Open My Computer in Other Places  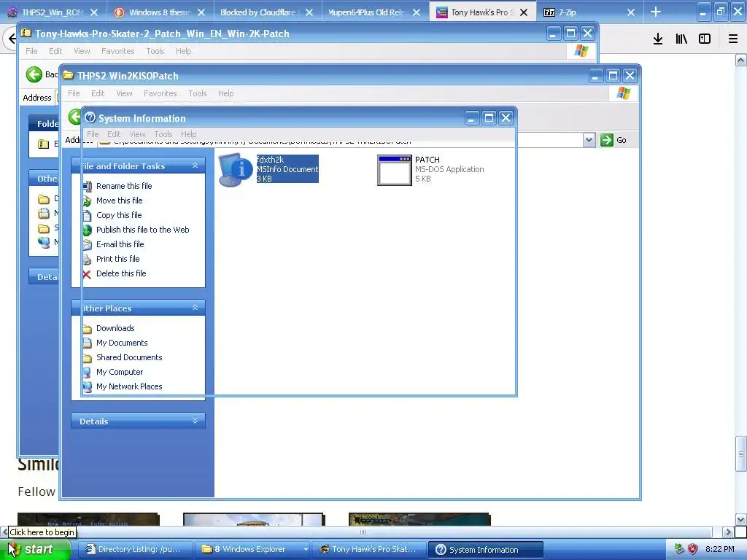click(120, 372)
